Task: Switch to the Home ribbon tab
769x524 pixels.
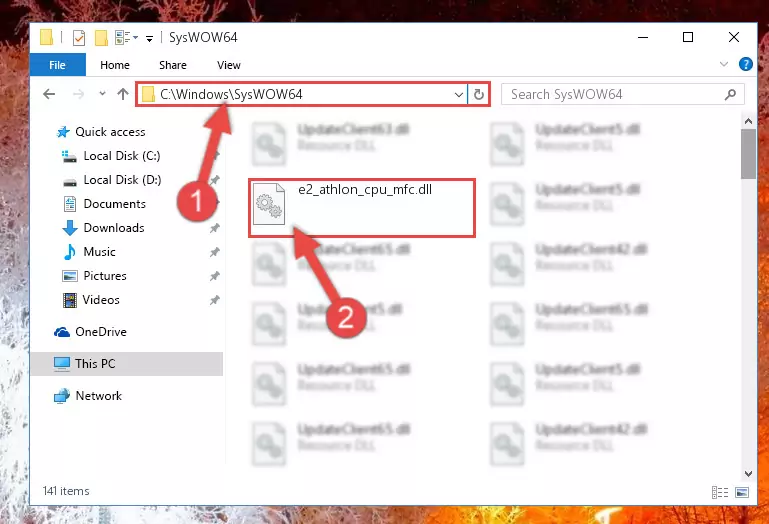Action: [x=115, y=65]
